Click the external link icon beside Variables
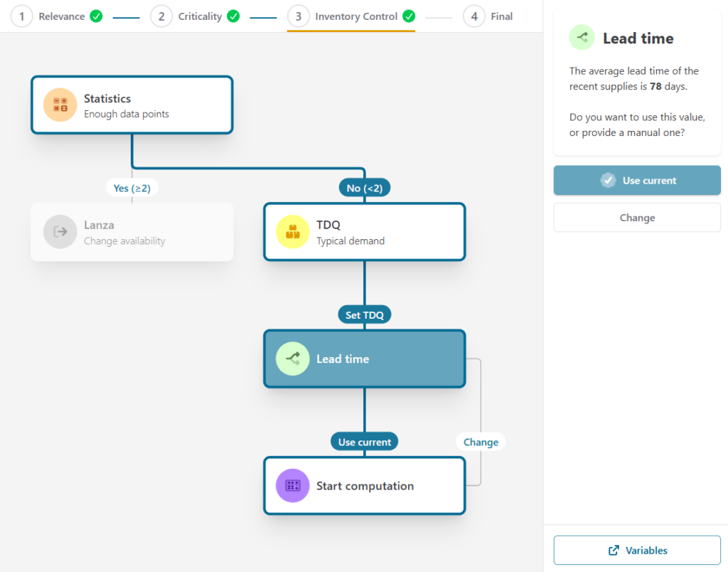Screen dimensions: 728x572 (x=614, y=551)
